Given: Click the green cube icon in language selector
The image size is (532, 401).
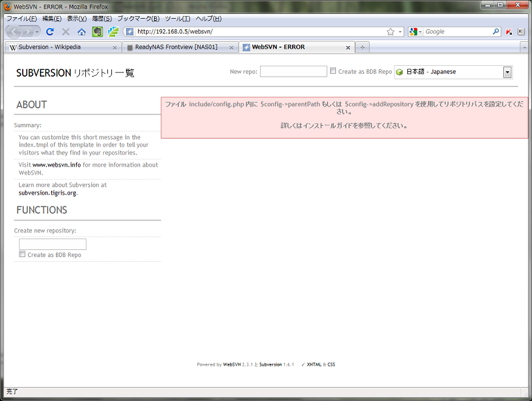Looking at the screenshot, I should click(399, 72).
